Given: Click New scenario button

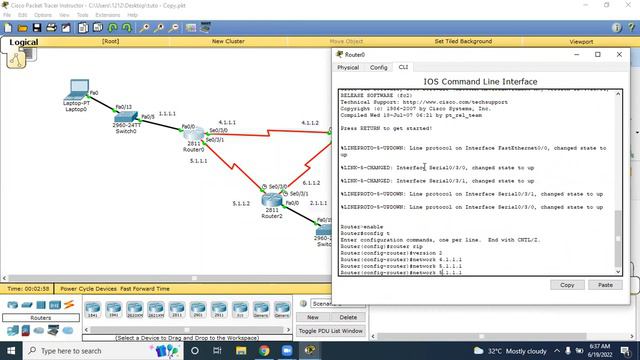Looking at the screenshot, I should pyautogui.click(x=313, y=317).
